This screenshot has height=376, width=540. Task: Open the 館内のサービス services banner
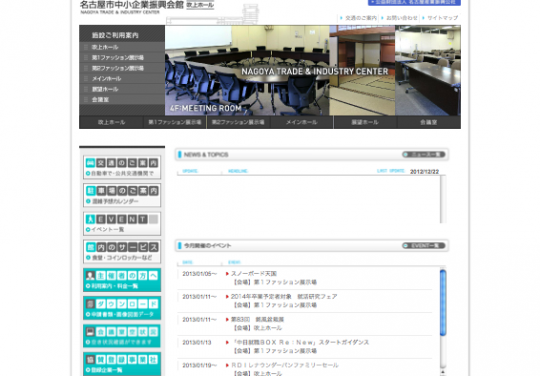(x=122, y=252)
